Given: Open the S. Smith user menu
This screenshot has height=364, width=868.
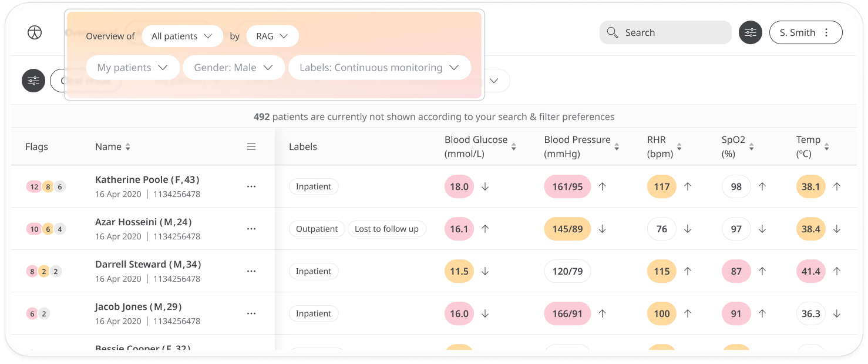Looking at the screenshot, I should (x=806, y=33).
